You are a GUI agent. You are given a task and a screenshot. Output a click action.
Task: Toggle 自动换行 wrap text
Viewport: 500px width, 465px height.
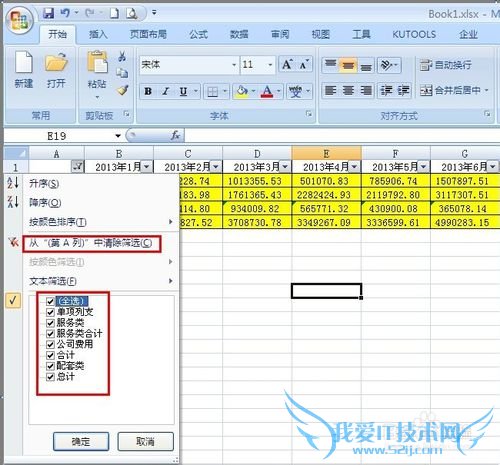[445, 65]
